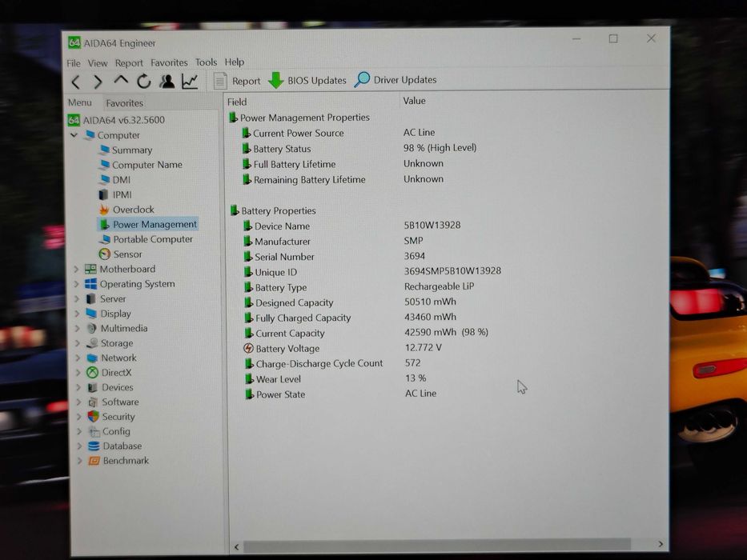This screenshot has height=560, width=747.
Task: Click the Benchmark orange icon in tree
Action: 94,461
